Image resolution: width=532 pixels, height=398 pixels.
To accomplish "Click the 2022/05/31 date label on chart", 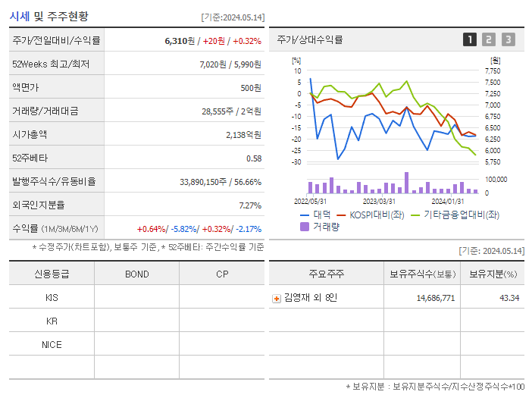I will pos(310,202).
